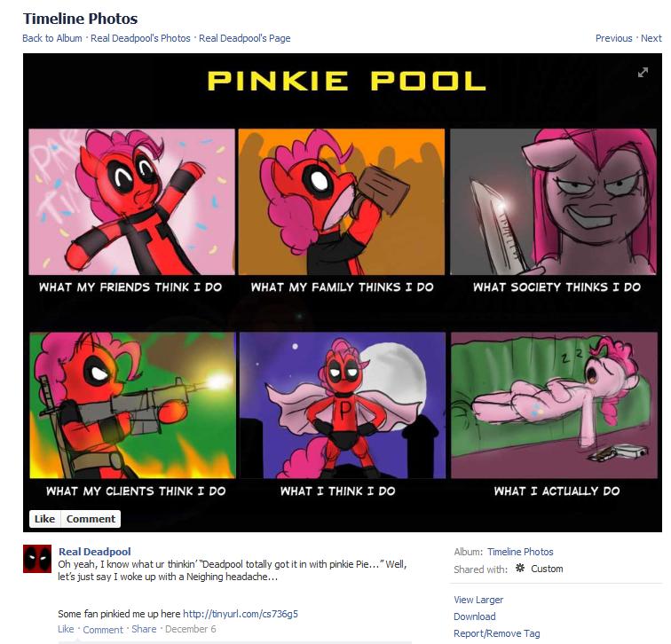671x644 pixels.
Task: Click Report/Remove Tag
Action: pyautogui.click(x=497, y=633)
